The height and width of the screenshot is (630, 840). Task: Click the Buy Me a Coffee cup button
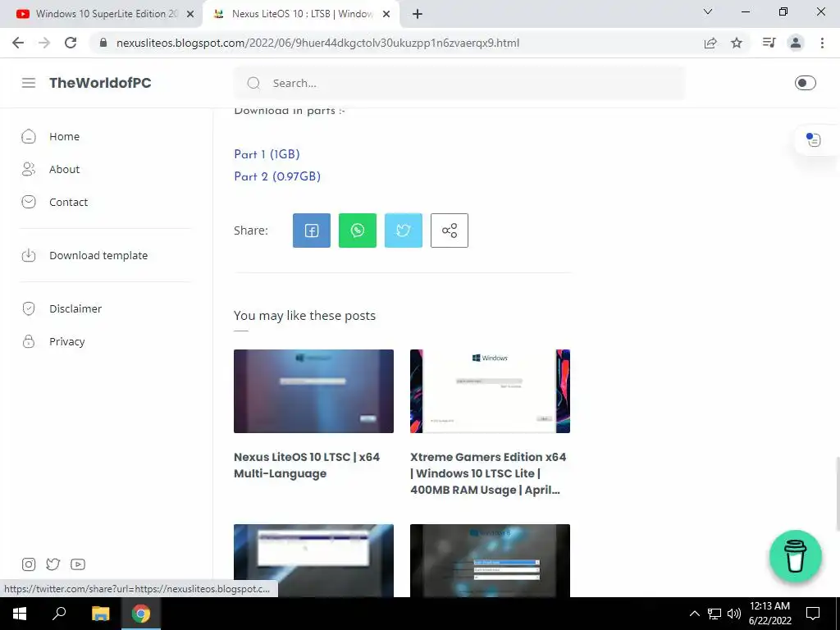[x=796, y=556]
